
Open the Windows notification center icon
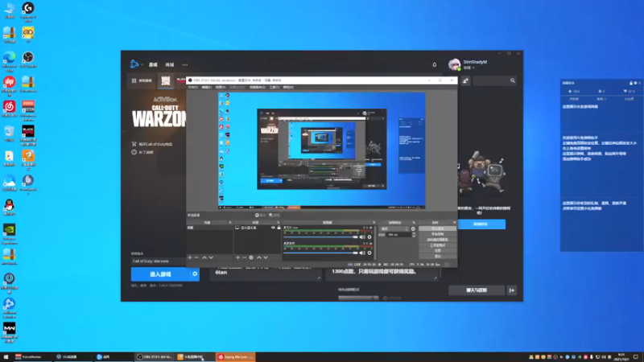coord(636,357)
